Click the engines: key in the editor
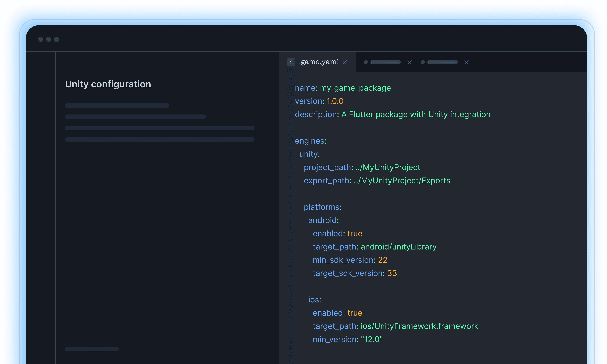The image size is (607, 364). pos(310,141)
